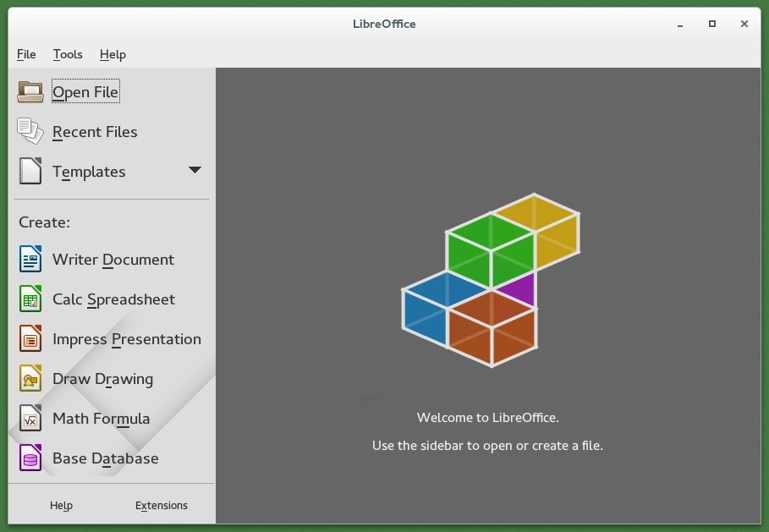Click the Open File label text

(x=85, y=91)
